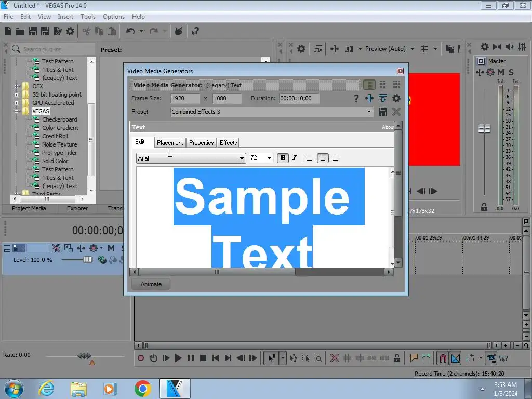
Task: Click the generator help question mark icon
Action: (x=356, y=98)
